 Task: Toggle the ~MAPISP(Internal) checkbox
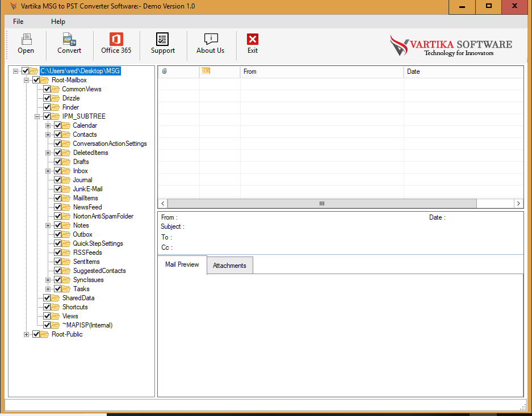tap(47, 325)
